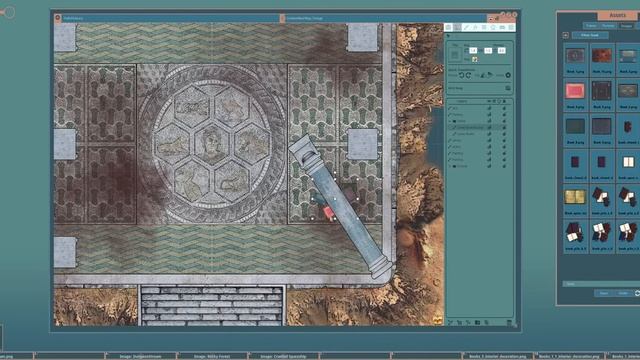640x360 pixels.
Task: Click the last numeric field in properties panel
Action: pyautogui.click(x=501, y=51)
